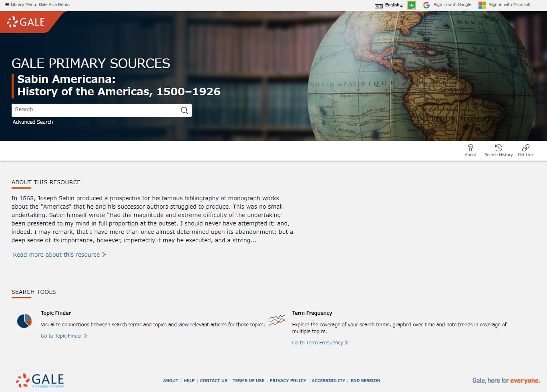Click the Topic Finder pie chart icon
Image resolution: width=547 pixels, height=392 pixels.
[x=24, y=321]
